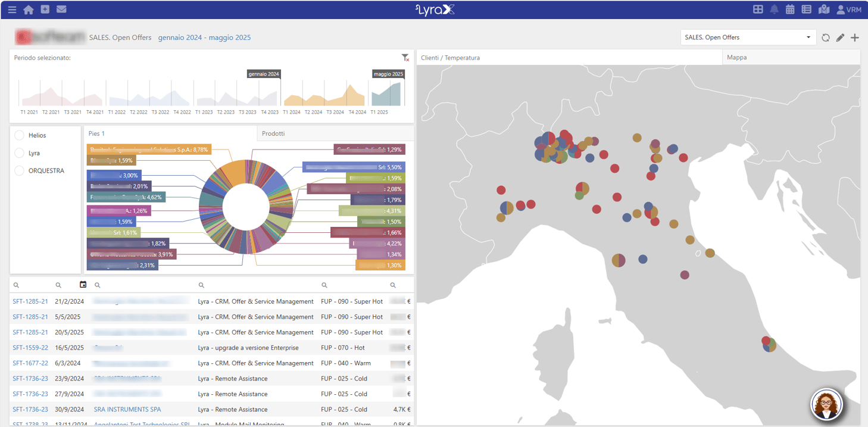Open the grid/dashboard icon in top bar

coord(757,9)
